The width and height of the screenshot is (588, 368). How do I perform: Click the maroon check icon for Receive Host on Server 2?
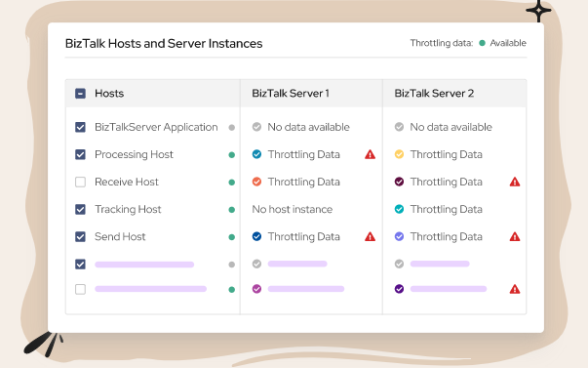point(400,182)
